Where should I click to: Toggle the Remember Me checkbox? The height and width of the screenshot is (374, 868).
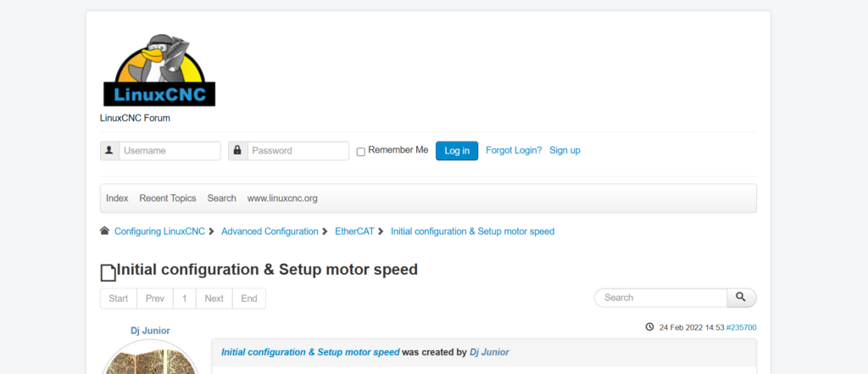pyautogui.click(x=361, y=152)
